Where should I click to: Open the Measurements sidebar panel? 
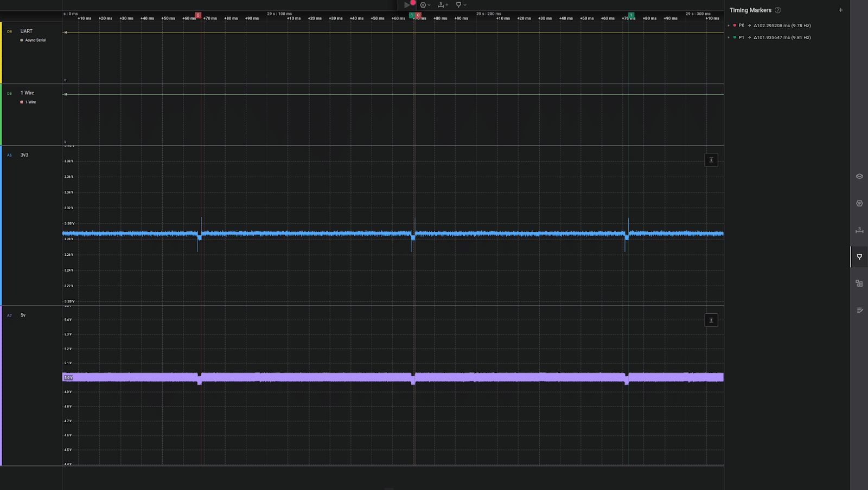[859, 230]
